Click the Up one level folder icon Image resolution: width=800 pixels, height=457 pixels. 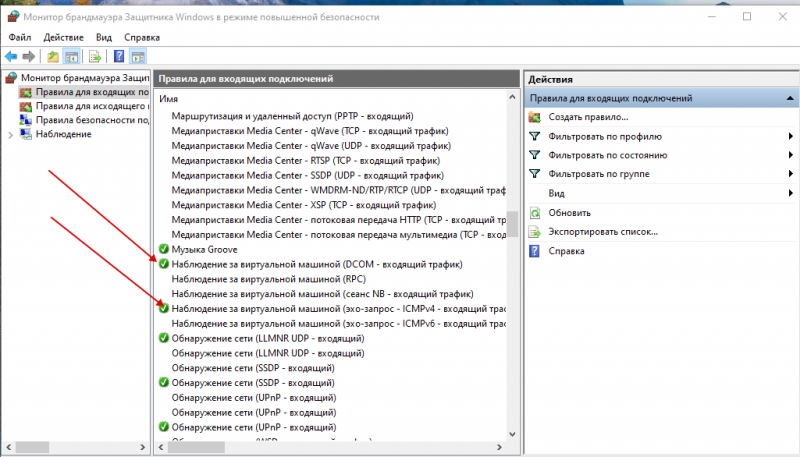click(x=54, y=57)
